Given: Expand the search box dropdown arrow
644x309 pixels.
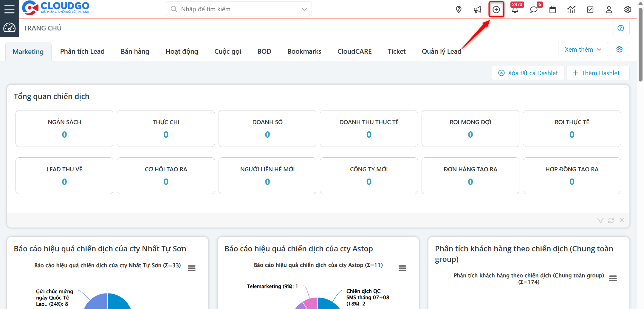Looking at the screenshot, I should pos(304,9).
